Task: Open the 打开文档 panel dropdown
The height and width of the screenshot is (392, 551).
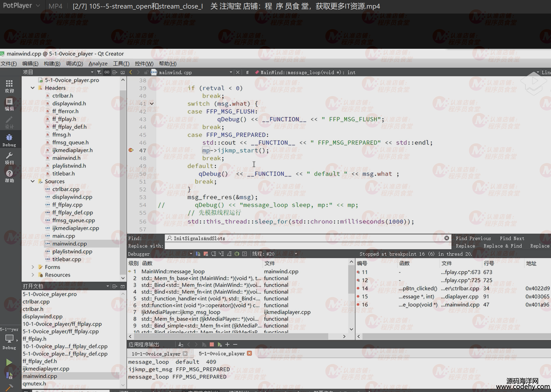Action: pos(107,286)
